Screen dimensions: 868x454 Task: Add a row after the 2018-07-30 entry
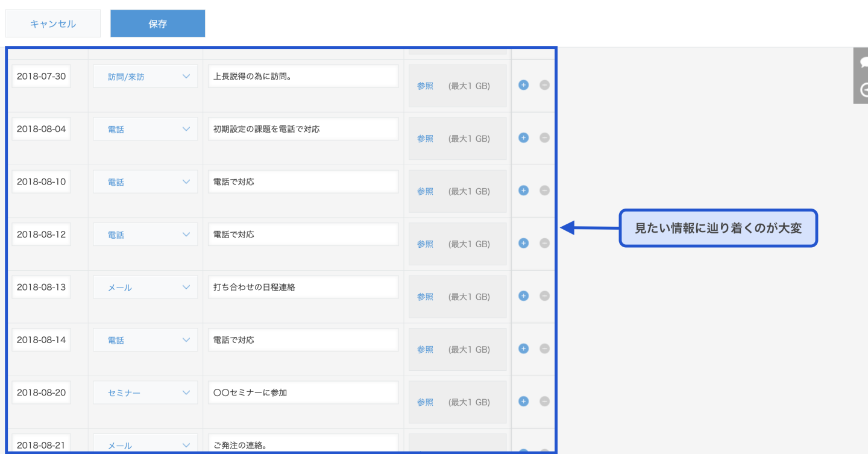click(x=523, y=85)
